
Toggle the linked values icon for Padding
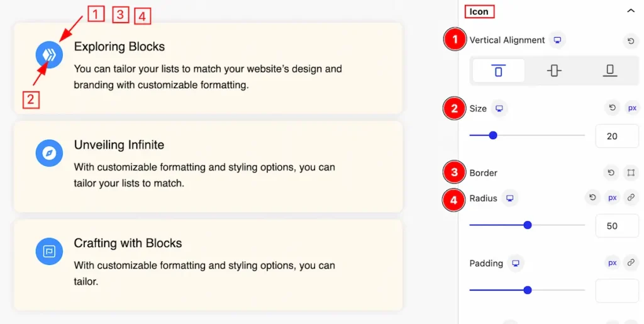[x=631, y=262]
